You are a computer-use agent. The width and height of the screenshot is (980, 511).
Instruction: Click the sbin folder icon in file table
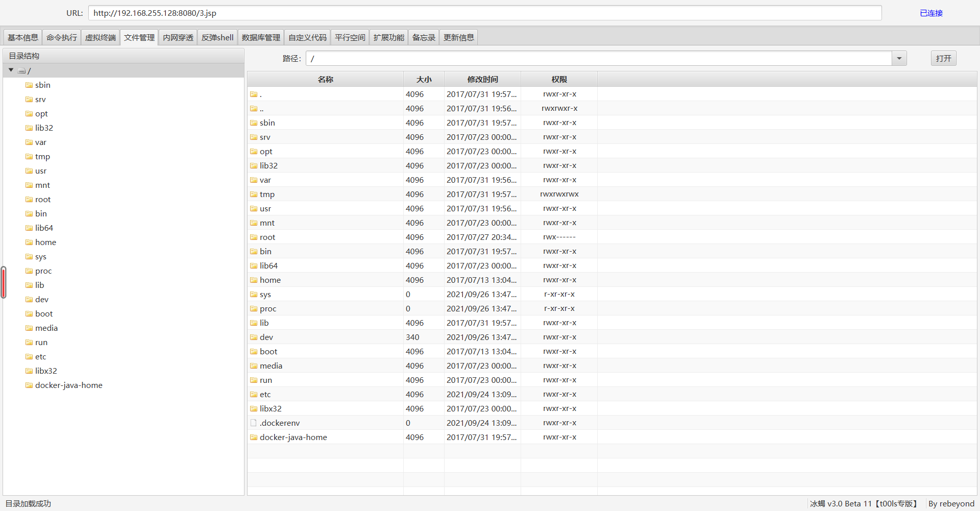tap(254, 123)
